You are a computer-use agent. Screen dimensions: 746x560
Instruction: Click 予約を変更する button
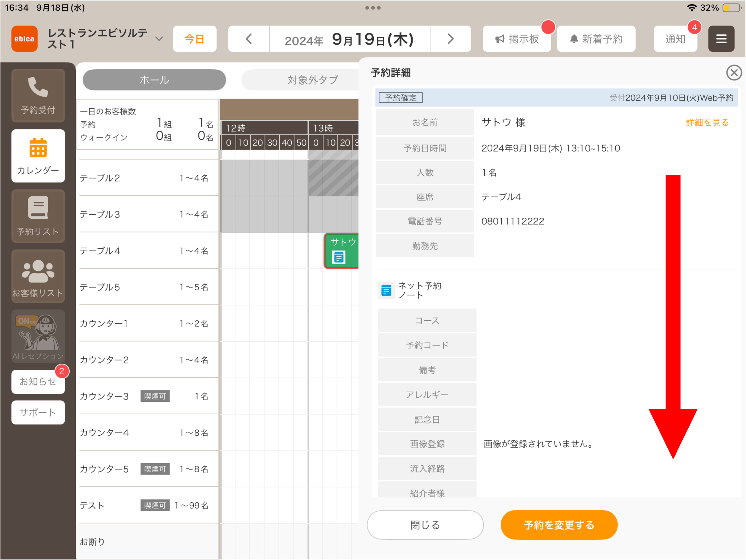559,525
